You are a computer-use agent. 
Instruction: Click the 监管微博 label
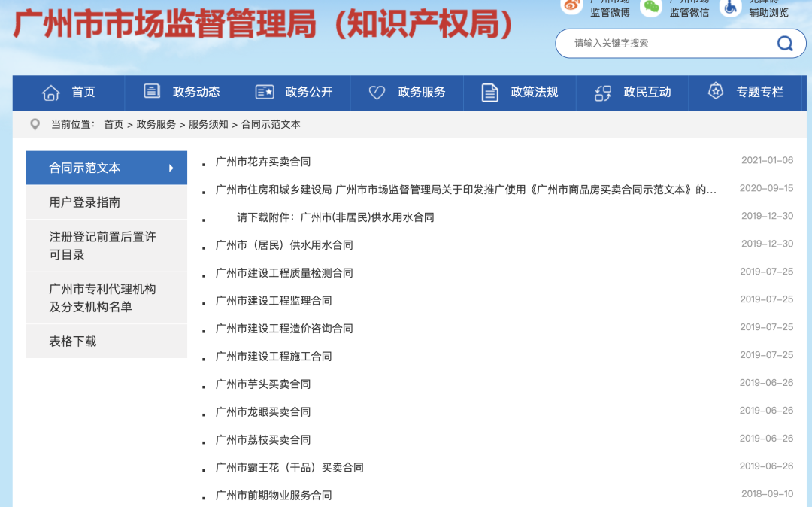click(610, 13)
